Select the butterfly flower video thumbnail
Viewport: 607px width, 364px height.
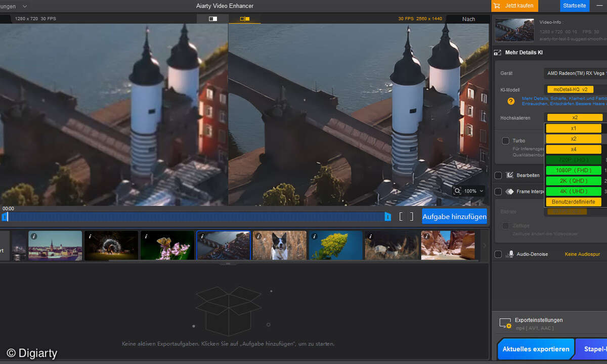[x=167, y=246]
